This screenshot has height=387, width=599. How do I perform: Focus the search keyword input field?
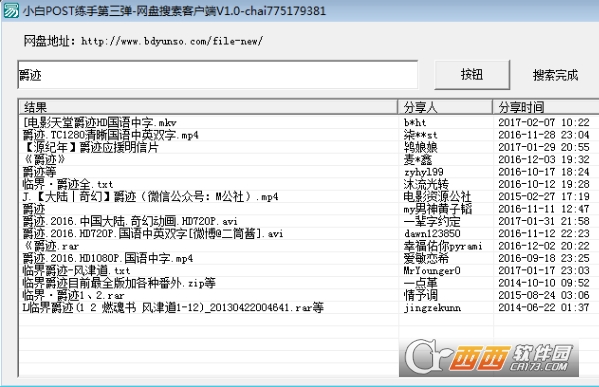pyautogui.click(x=217, y=74)
